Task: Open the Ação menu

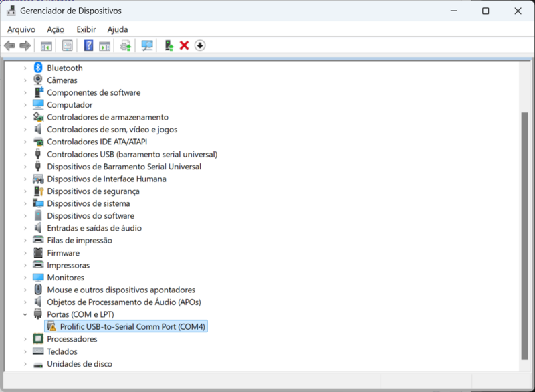Action: 56,29
